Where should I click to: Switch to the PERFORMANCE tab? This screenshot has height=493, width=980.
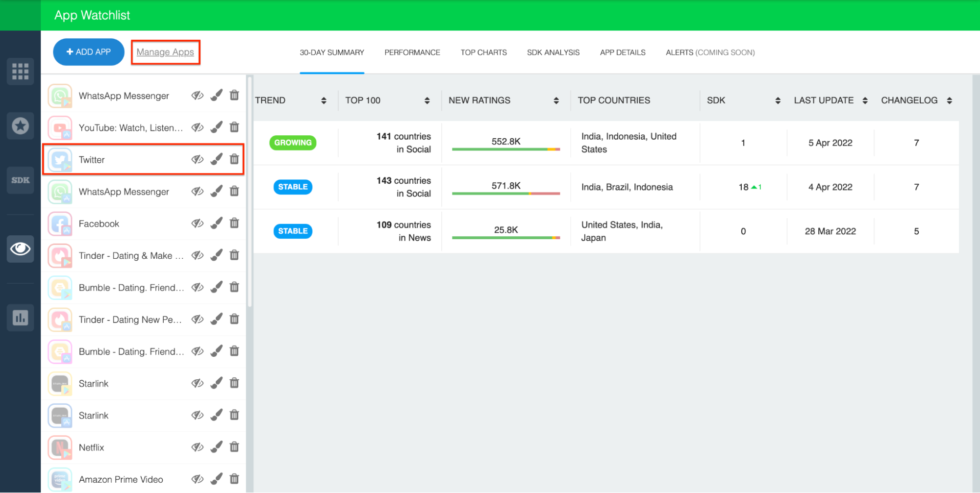point(412,52)
